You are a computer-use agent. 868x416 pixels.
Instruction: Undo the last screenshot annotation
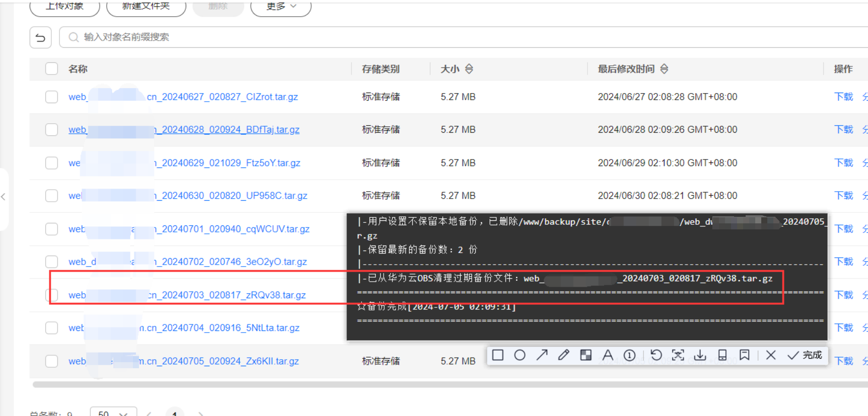coord(656,355)
